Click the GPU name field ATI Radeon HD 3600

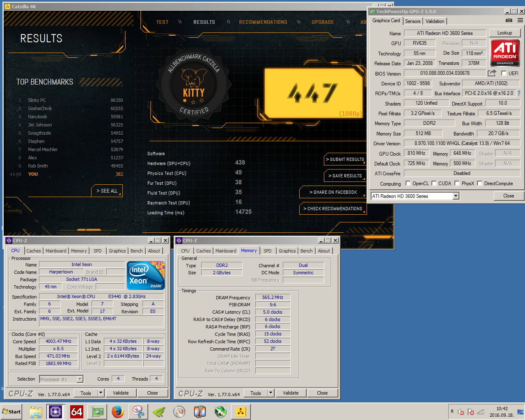pos(445,33)
